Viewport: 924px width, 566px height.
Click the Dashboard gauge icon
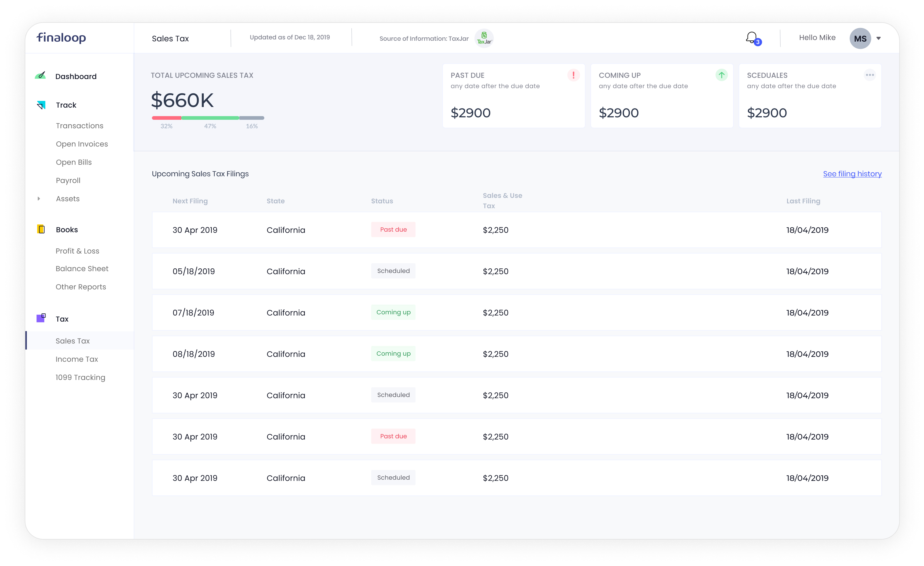click(x=40, y=76)
